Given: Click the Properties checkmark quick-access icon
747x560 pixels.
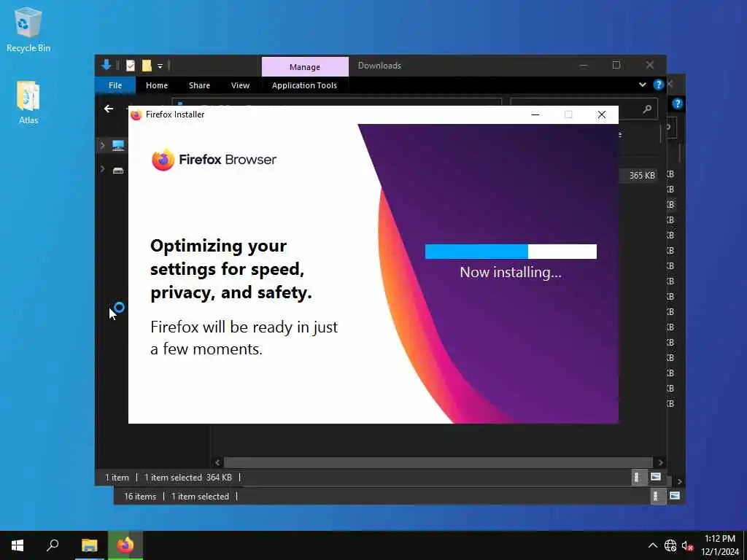Looking at the screenshot, I should (131, 66).
